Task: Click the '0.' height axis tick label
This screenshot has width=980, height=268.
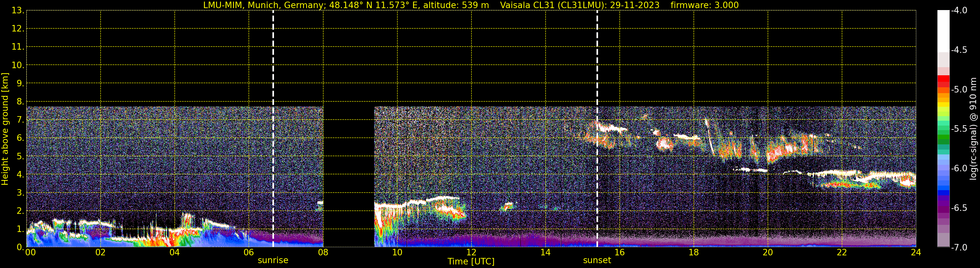Action: pos(20,247)
